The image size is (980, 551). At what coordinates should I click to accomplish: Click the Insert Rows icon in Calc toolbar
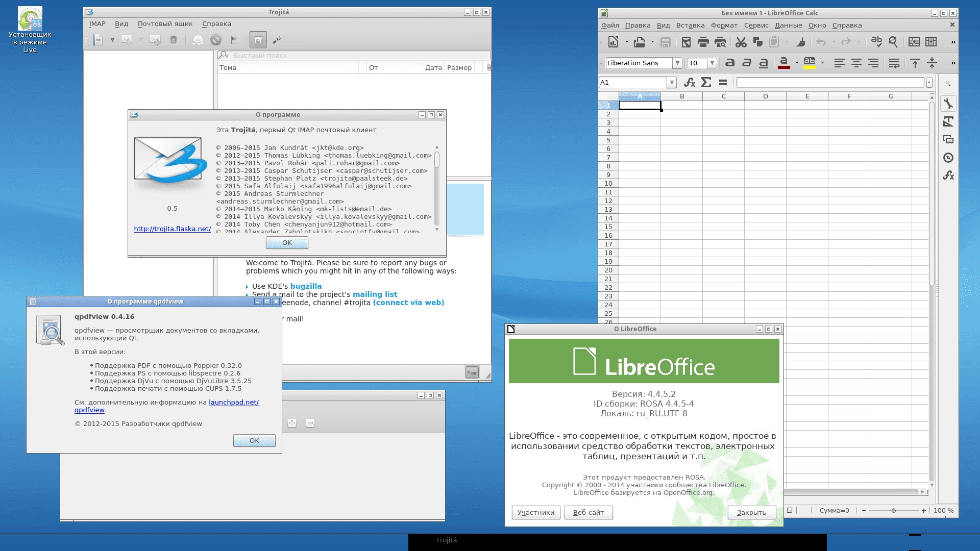(x=914, y=42)
